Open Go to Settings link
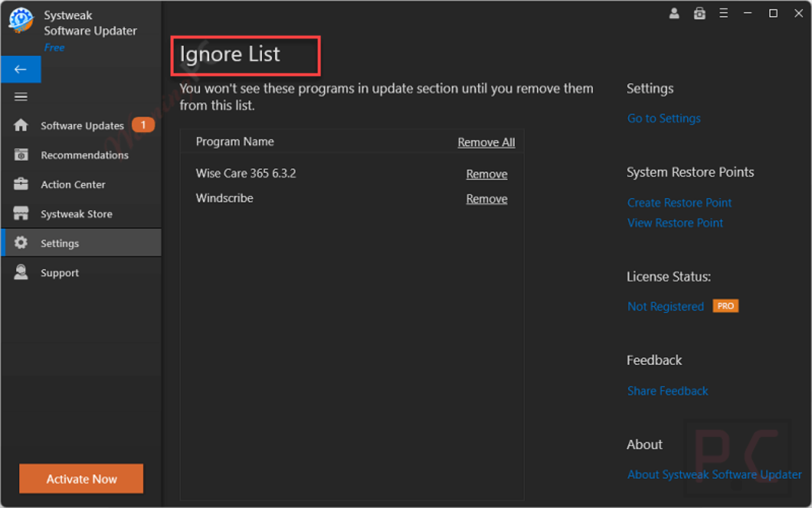Image resolution: width=812 pixels, height=508 pixels. [664, 119]
